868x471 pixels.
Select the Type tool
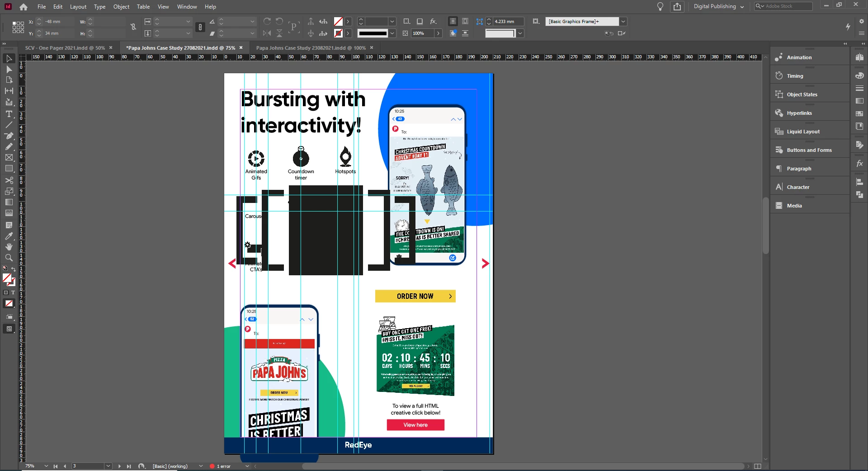tap(9, 114)
